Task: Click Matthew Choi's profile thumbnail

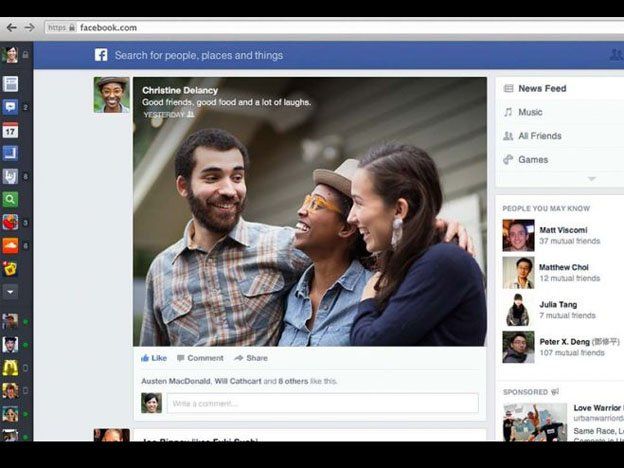Action: [518, 273]
